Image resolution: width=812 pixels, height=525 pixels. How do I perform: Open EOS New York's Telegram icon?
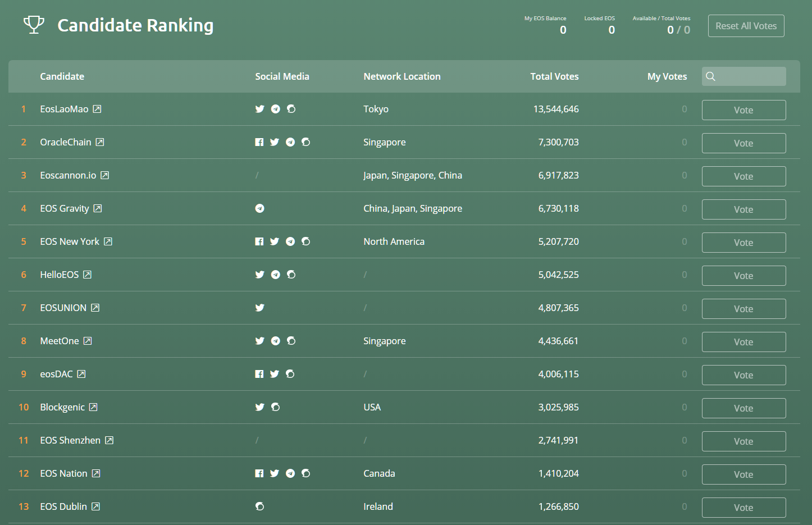[x=290, y=241]
